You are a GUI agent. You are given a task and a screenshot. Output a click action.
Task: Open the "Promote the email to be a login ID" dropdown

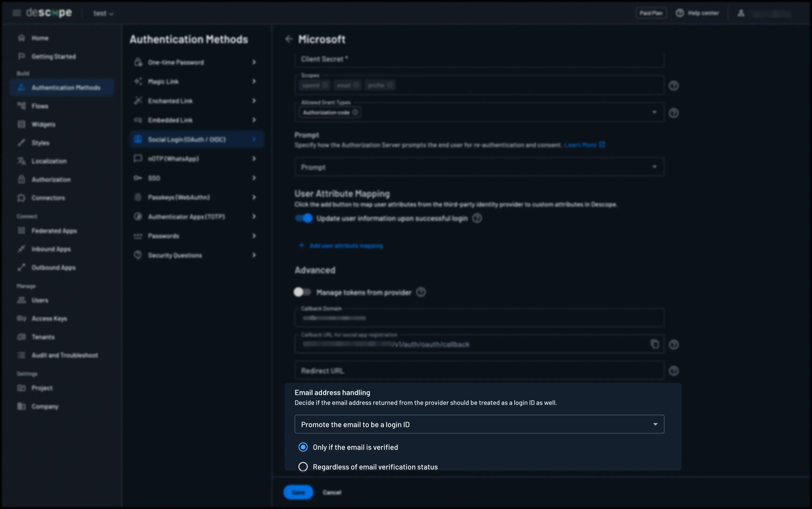479,424
